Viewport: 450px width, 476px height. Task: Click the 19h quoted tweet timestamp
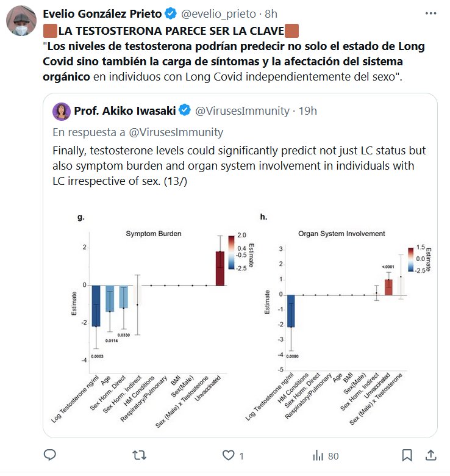tap(309, 111)
